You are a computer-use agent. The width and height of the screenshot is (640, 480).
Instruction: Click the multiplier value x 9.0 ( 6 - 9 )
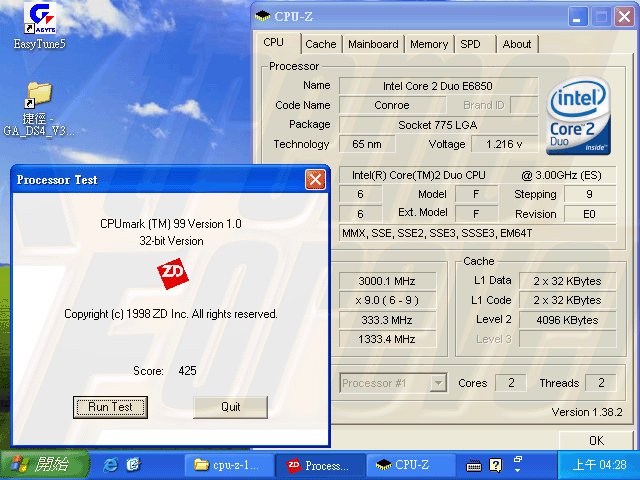coord(387,300)
